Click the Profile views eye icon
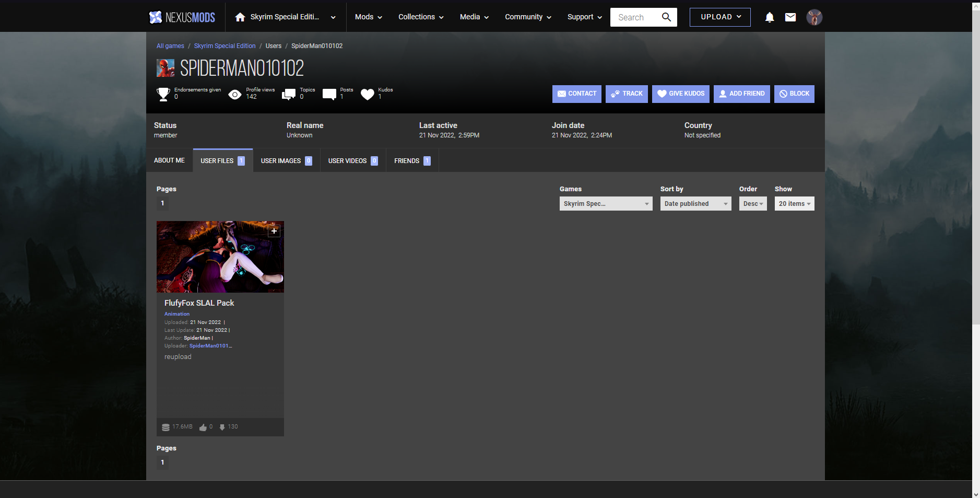This screenshot has height=498, width=980. pyautogui.click(x=235, y=95)
